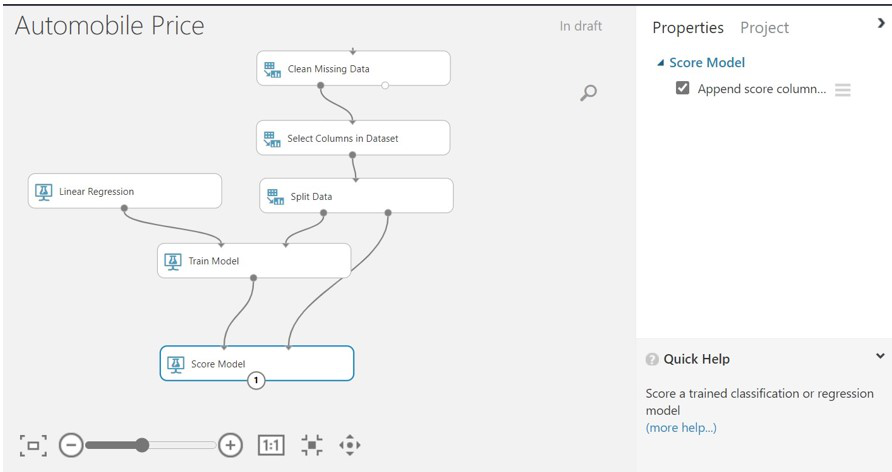
Task: Collapse the Quick Help panel
Action: tap(880, 356)
